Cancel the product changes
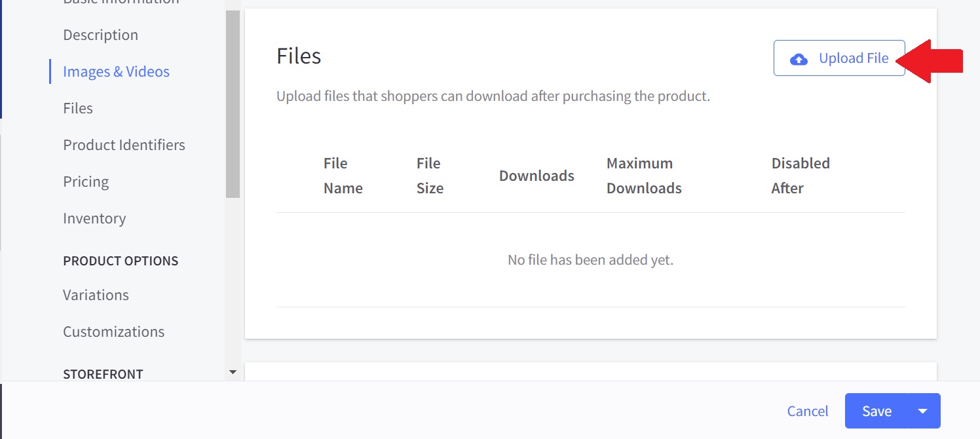980x439 pixels. click(808, 411)
